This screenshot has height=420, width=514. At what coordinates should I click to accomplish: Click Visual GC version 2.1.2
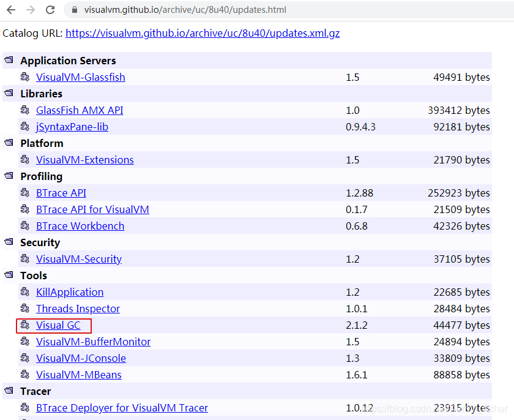[357, 325]
